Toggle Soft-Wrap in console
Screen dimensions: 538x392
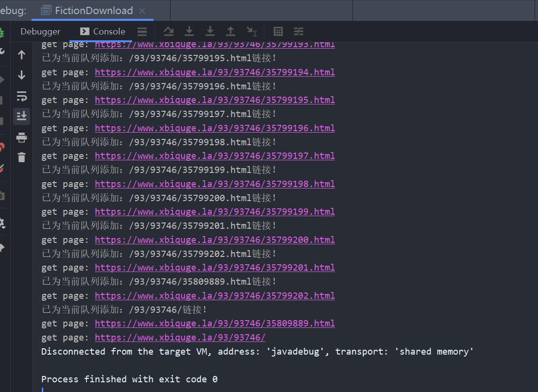(21, 96)
